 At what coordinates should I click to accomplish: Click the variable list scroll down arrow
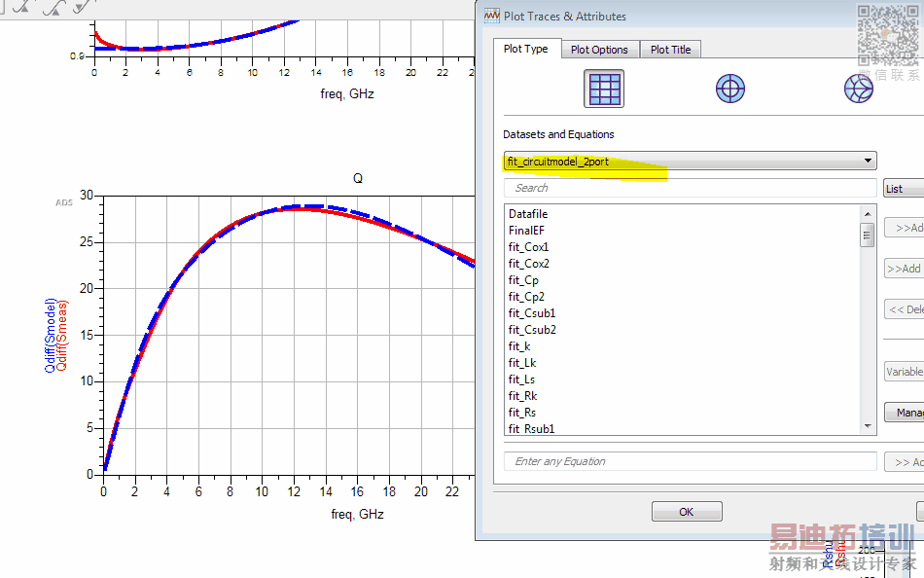[867, 426]
